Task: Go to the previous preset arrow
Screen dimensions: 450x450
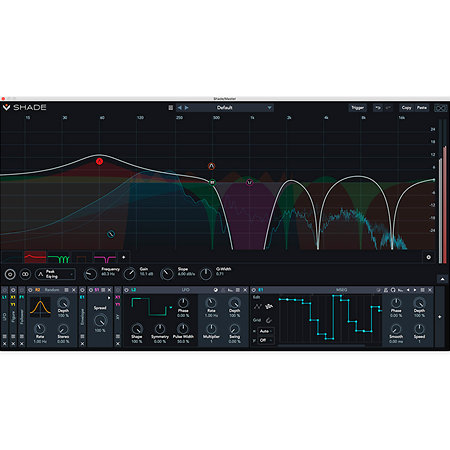Action: point(180,108)
